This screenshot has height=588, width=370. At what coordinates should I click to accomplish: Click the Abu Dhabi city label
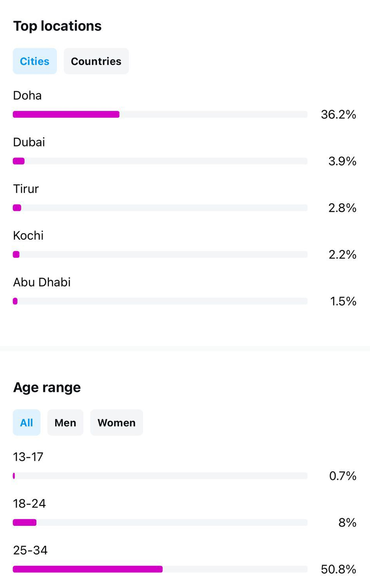42,282
